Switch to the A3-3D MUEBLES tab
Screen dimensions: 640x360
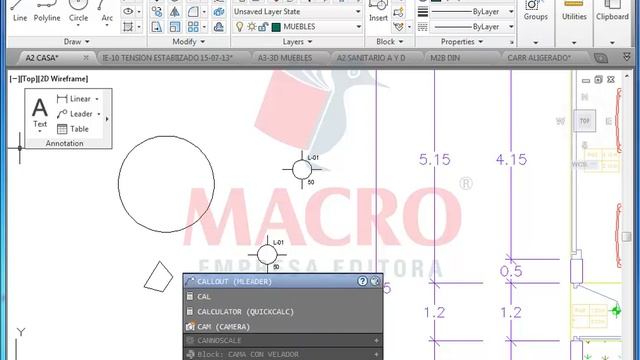point(285,58)
